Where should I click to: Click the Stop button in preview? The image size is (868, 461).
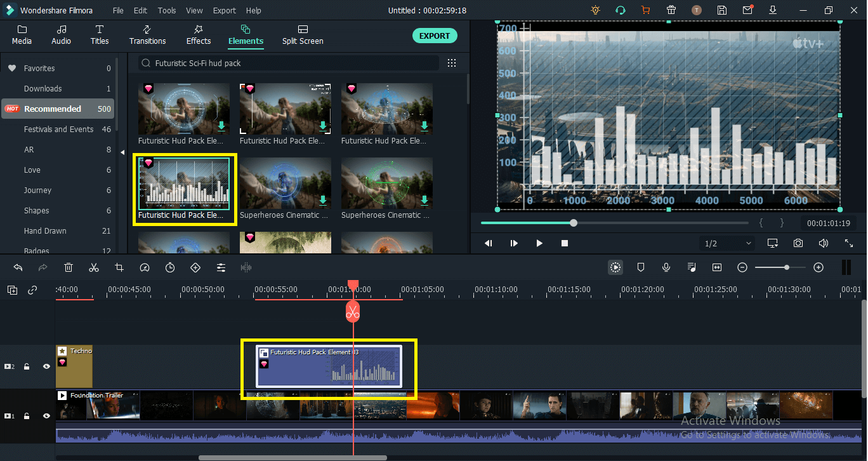tap(565, 243)
